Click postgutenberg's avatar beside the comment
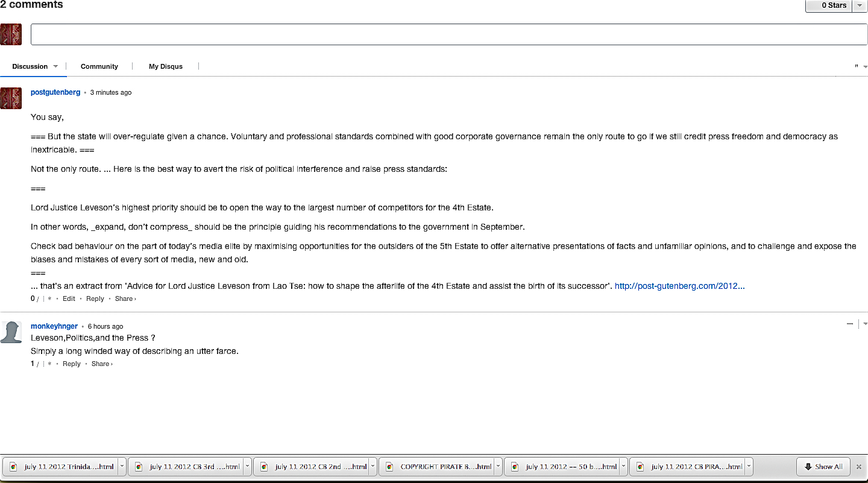Image resolution: width=868 pixels, height=483 pixels. pos(11,98)
